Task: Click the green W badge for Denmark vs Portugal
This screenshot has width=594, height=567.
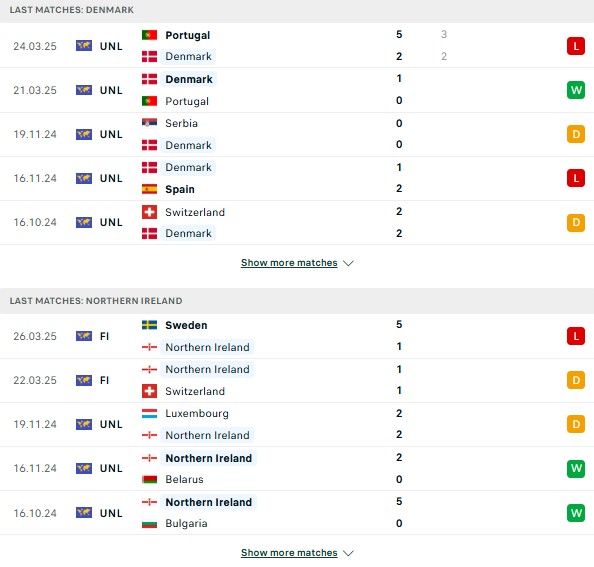Action: 575,90
